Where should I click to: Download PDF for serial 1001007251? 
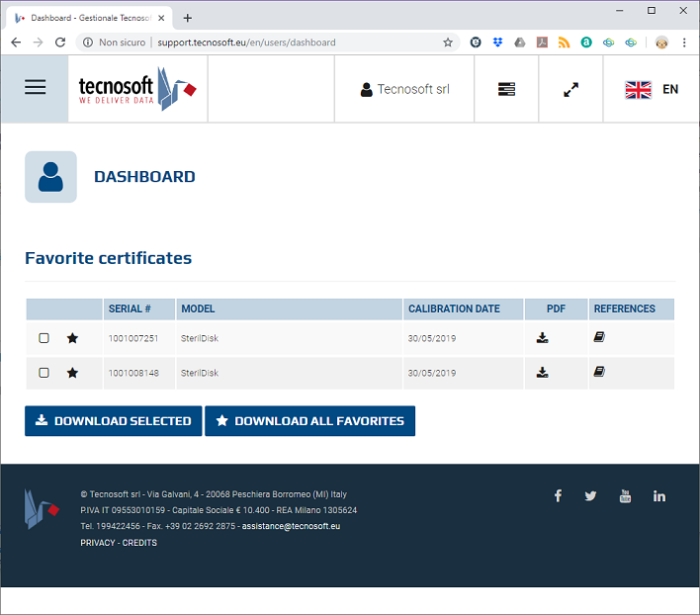[x=543, y=337]
